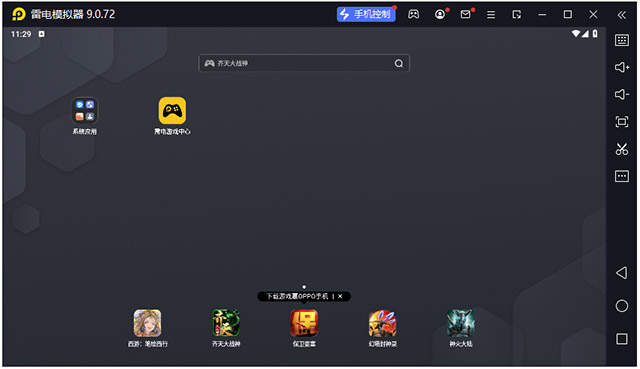Open the hamburger settings menu

tap(491, 15)
